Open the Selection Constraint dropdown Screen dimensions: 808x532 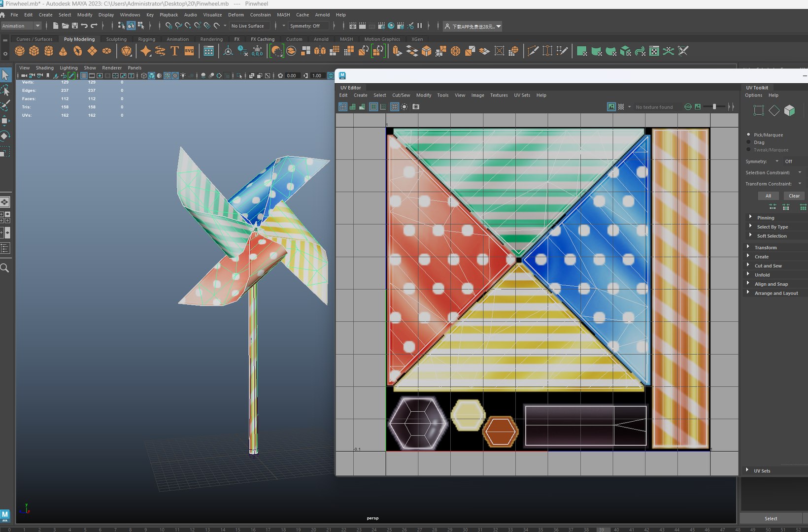(x=800, y=172)
